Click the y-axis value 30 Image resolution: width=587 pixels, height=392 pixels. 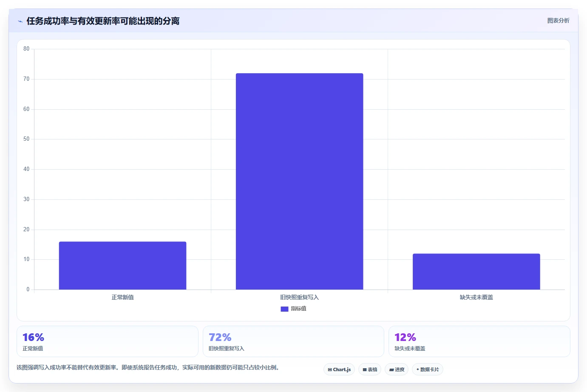click(x=26, y=199)
